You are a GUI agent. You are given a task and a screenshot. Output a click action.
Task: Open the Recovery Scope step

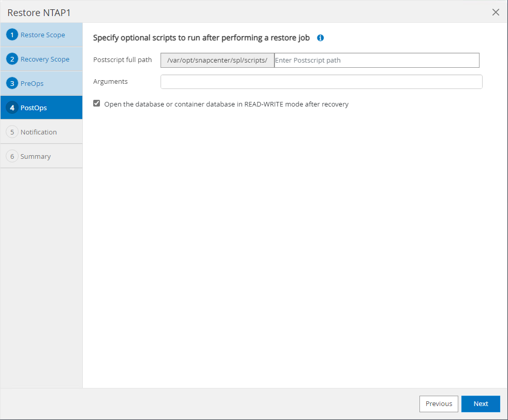click(45, 59)
